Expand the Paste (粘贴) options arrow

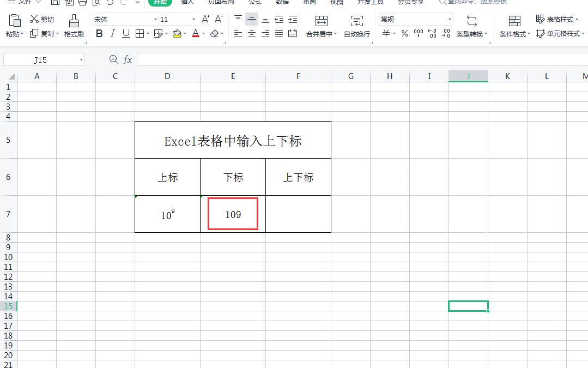pos(22,34)
